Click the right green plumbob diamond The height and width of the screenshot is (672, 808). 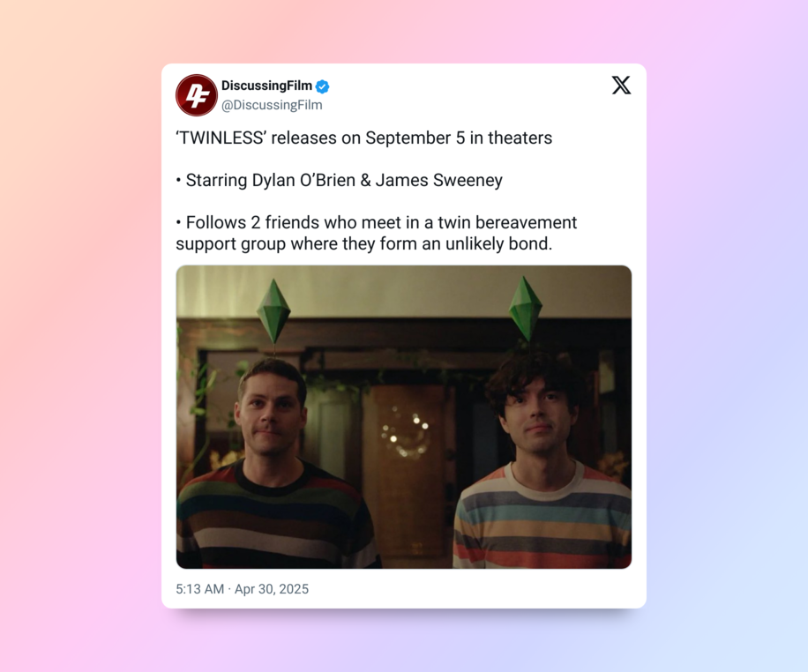(525, 309)
